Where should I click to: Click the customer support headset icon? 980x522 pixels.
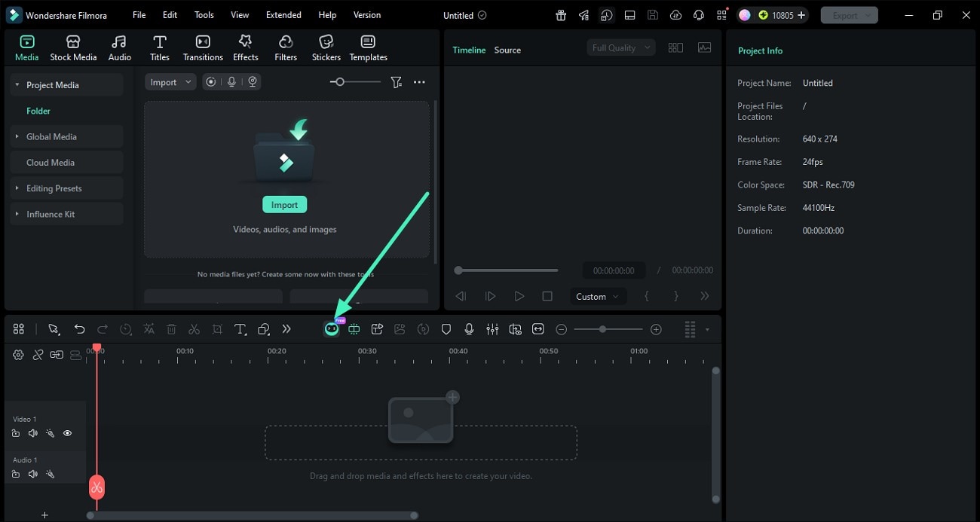pyautogui.click(x=699, y=15)
